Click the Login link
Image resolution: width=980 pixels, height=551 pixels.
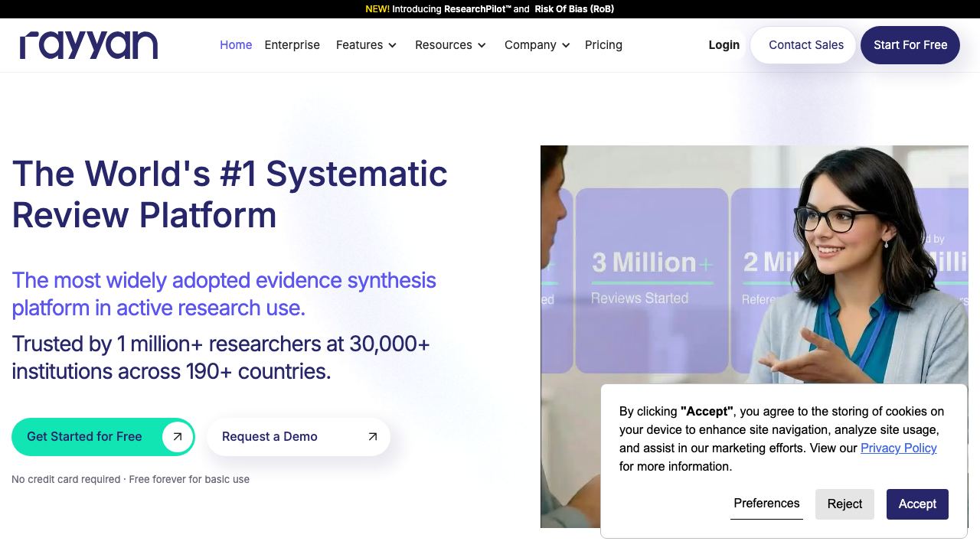click(724, 45)
